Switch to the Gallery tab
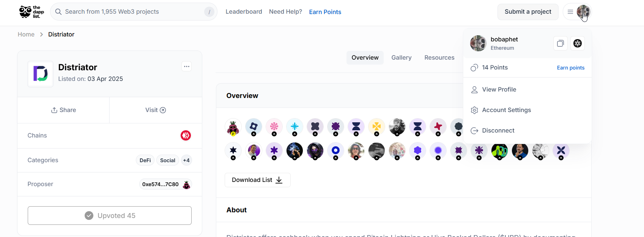Viewport: 644px width, 237px height. [402, 58]
